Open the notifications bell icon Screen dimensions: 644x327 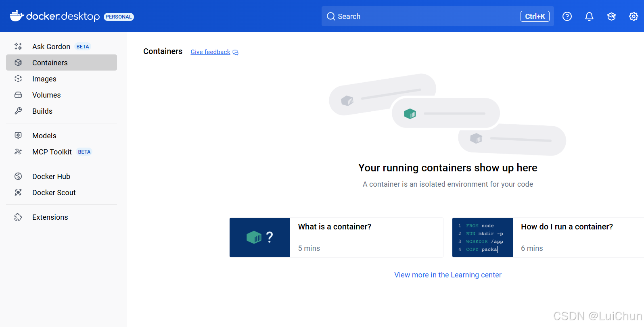[589, 17]
